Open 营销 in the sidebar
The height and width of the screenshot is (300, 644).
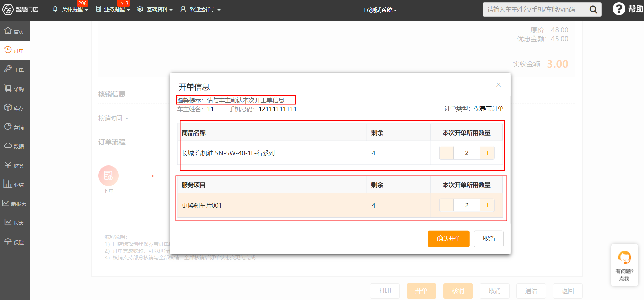point(15,127)
